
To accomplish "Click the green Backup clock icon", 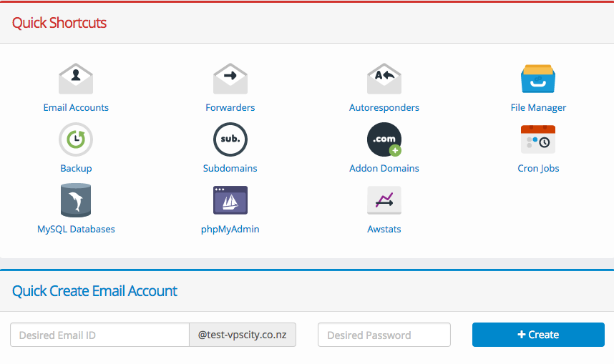I will point(76,139).
